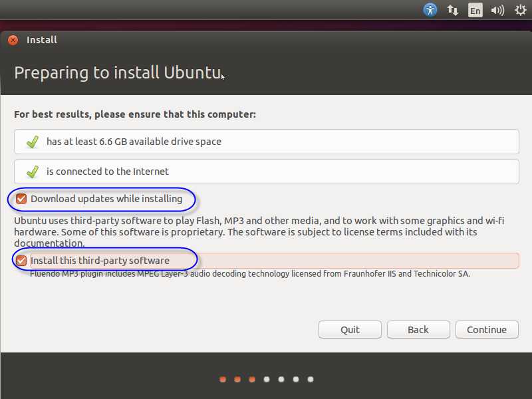Open the En keyboard layout indicator
The image size is (532, 399).
[475, 10]
